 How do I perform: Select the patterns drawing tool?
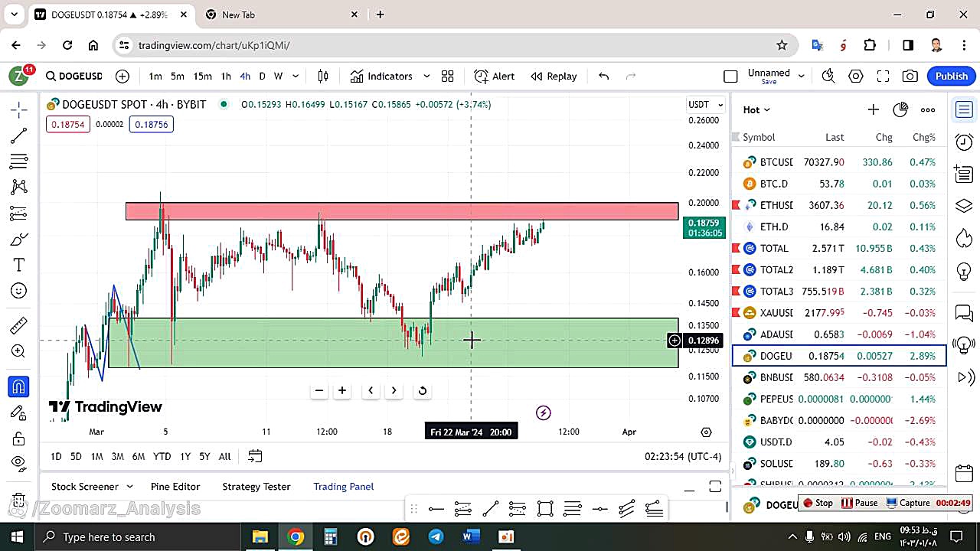tap(19, 187)
